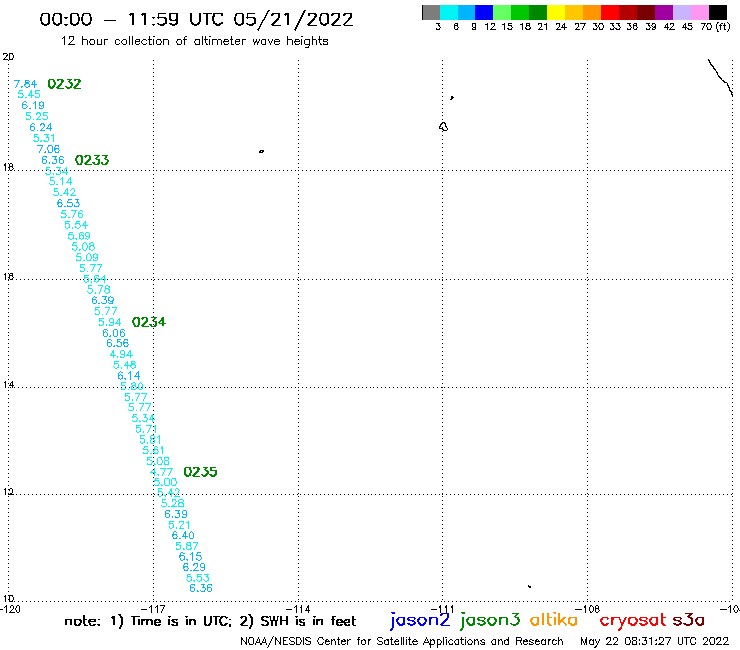Click the 6.19 wave height value
Viewport: 740px width, 650px height.
coord(33,105)
